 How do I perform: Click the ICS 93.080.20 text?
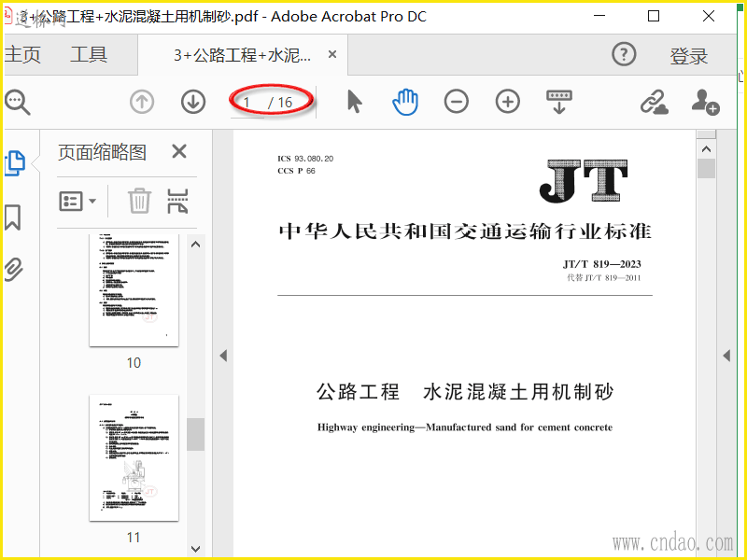305,159
